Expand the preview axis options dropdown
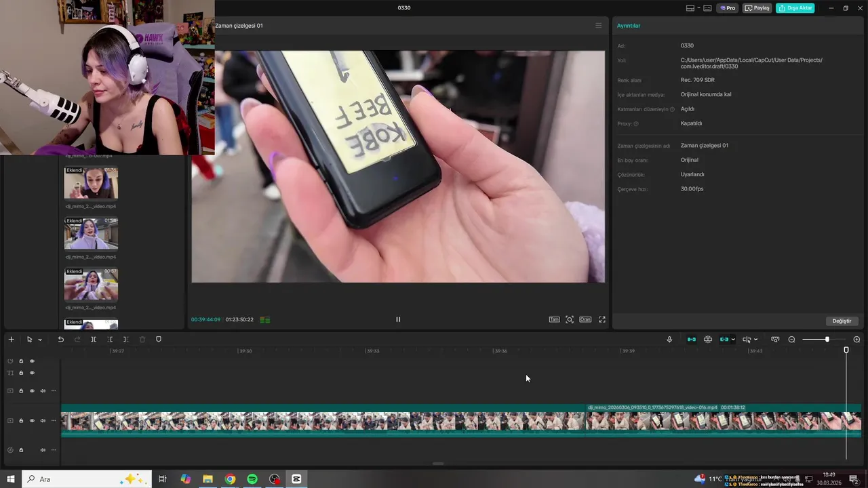Image resolution: width=868 pixels, height=488 pixels. 755,340
